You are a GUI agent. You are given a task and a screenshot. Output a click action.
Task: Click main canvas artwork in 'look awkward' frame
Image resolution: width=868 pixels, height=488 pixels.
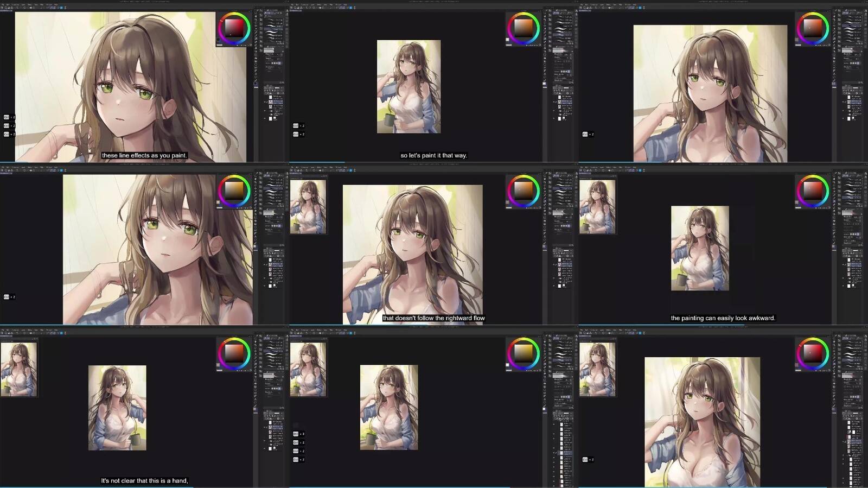pyautogui.click(x=700, y=248)
